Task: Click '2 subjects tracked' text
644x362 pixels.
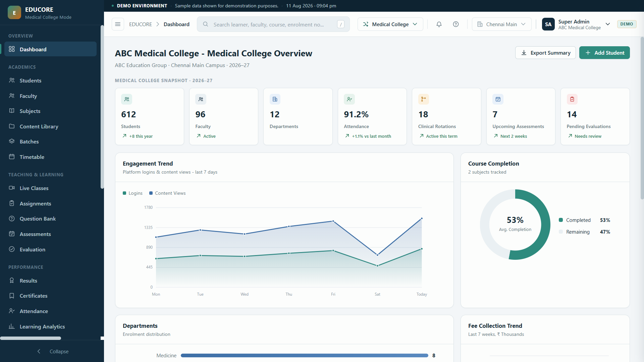Action: coord(487,172)
